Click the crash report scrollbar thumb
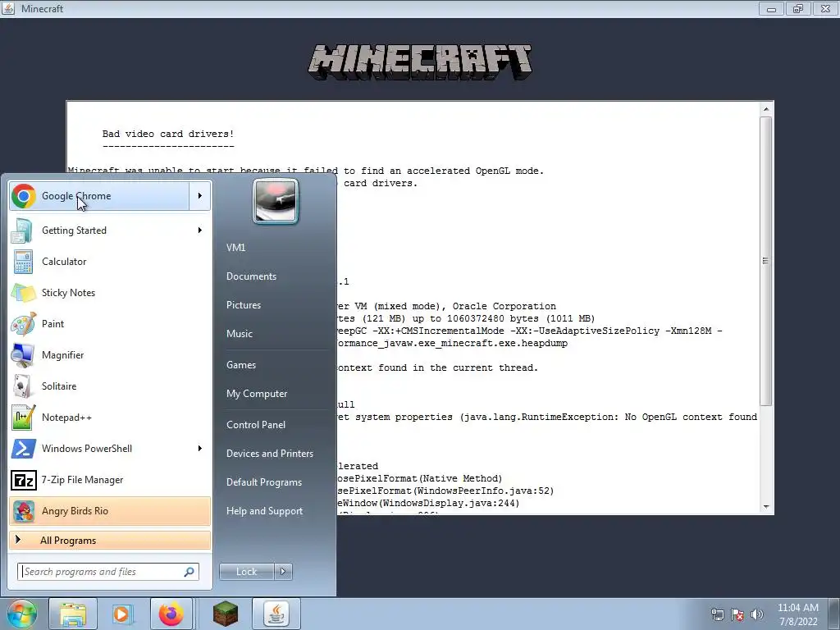The image size is (840, 630). click(x=766, y=261)
